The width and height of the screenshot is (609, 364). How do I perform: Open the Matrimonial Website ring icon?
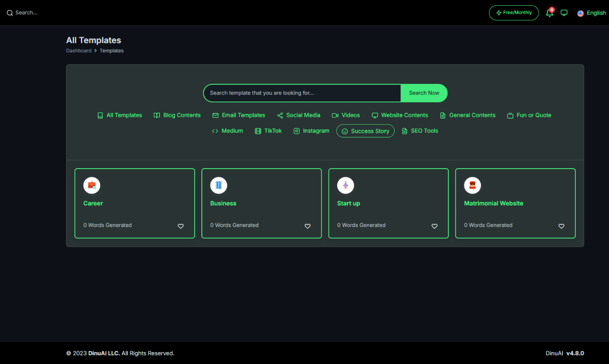coord(472,185)
